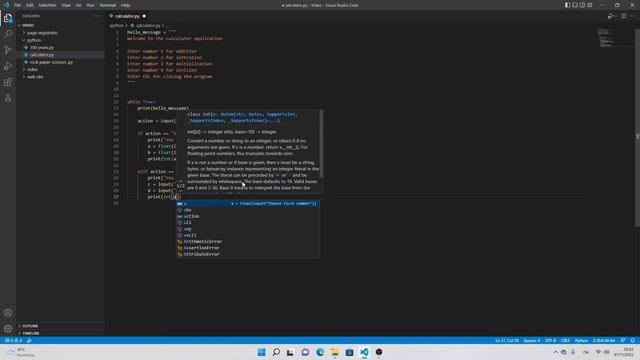Open the Extensions view

coord(8,82)
